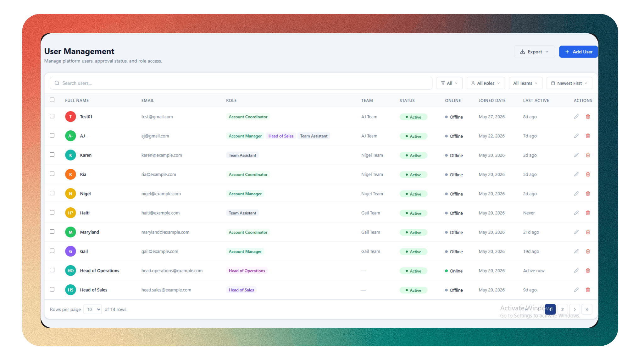Click the Active status badge for Gail
Screen dimensions: 644x362
click(x=413, y=252)
